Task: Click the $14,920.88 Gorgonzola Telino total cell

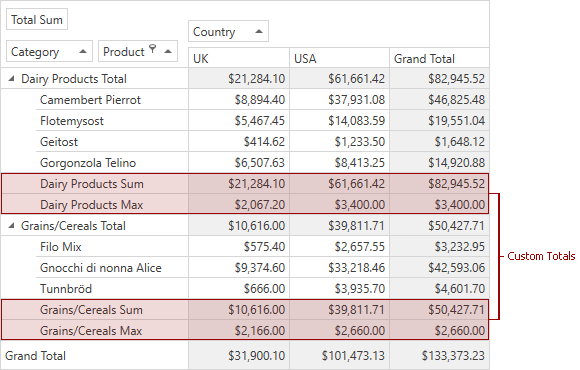Action: click(439, 162)
